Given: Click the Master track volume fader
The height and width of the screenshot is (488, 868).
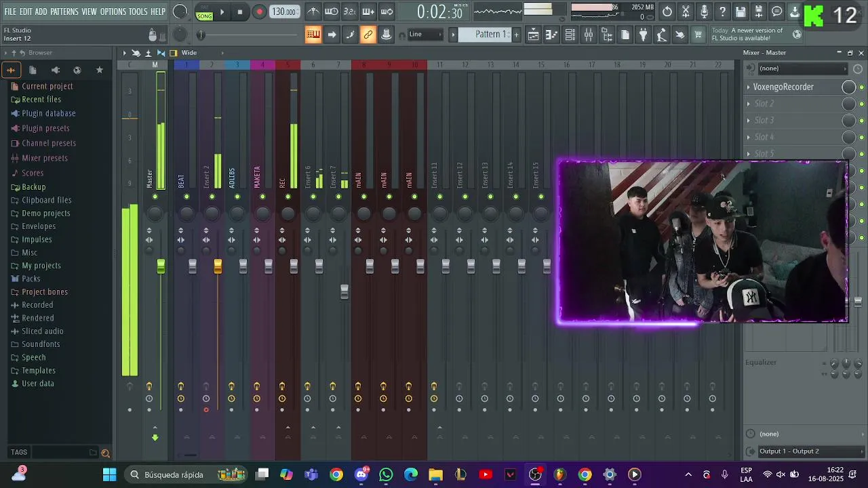Looking at the screenshot, I should [x=161, y=266].
